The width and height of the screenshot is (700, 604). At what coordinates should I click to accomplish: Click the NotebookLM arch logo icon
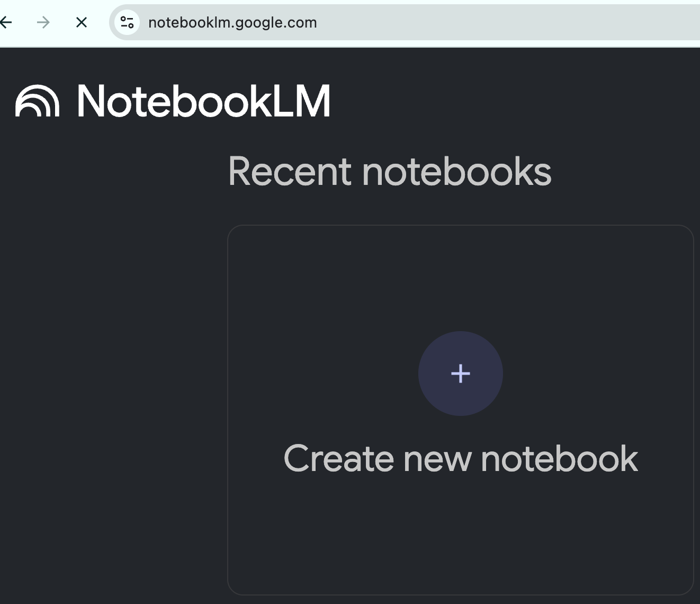37,101
